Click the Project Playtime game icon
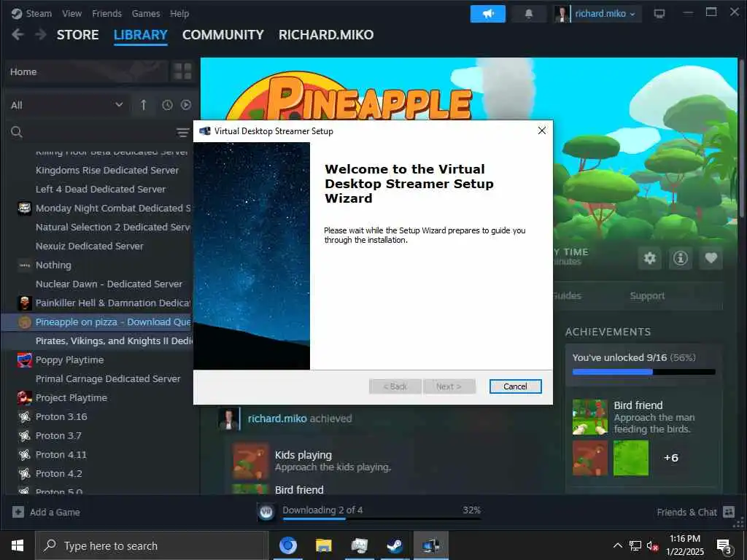 tap(24, 397)
